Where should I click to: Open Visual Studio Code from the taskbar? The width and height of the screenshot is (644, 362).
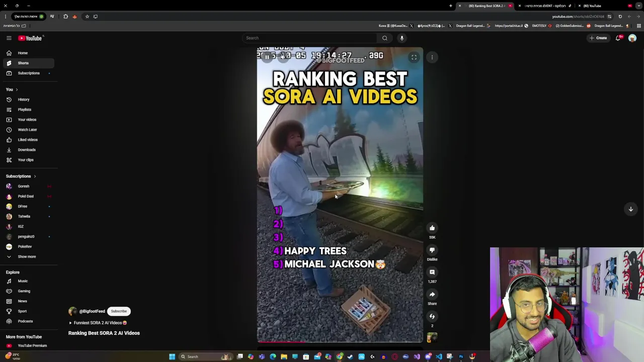(439, 357)
